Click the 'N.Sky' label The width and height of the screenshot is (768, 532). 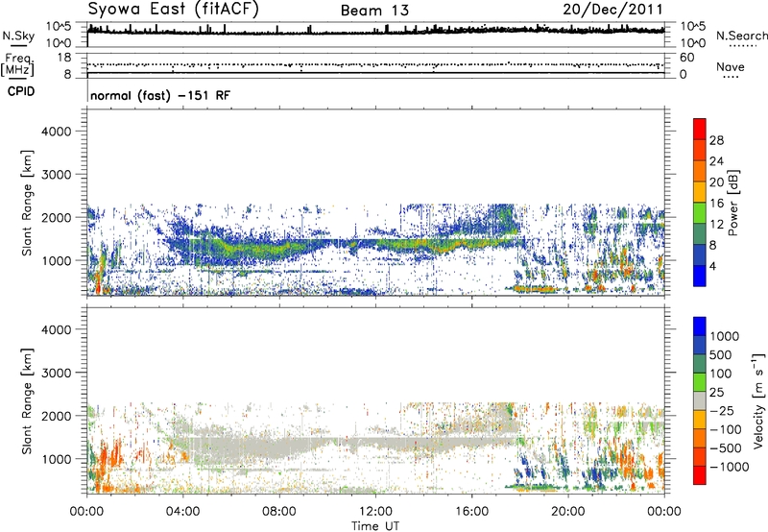pyautogui.click(x=18, y=36)
